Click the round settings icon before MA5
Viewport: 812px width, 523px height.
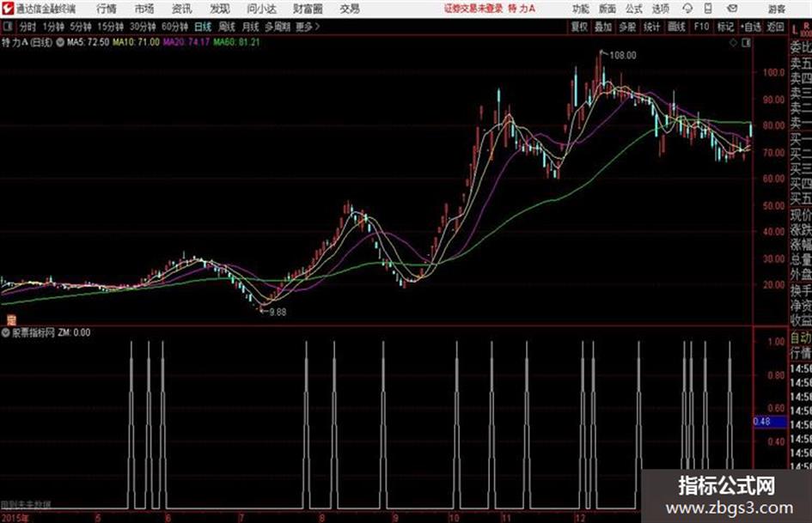[60, 42]
